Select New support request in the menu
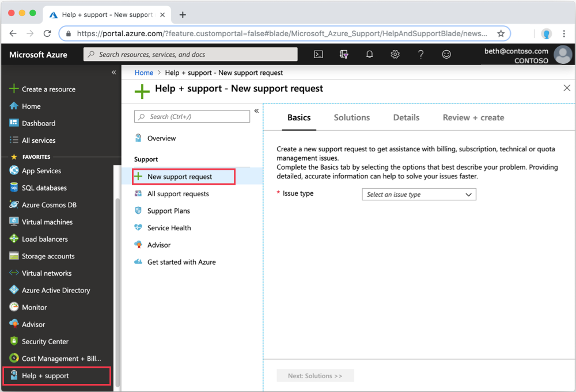Viewport: 576px width, 392px height. click(x=182, y=176)
